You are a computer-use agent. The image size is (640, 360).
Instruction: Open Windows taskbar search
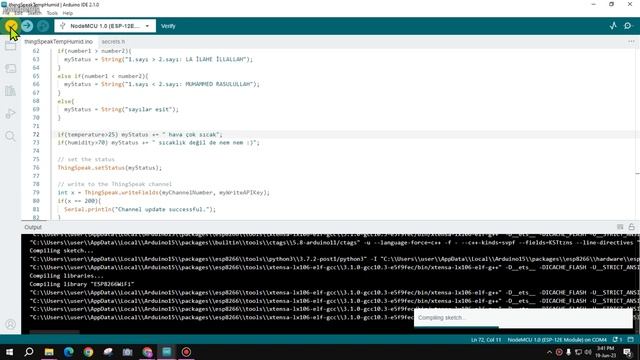tap(29, 352)
